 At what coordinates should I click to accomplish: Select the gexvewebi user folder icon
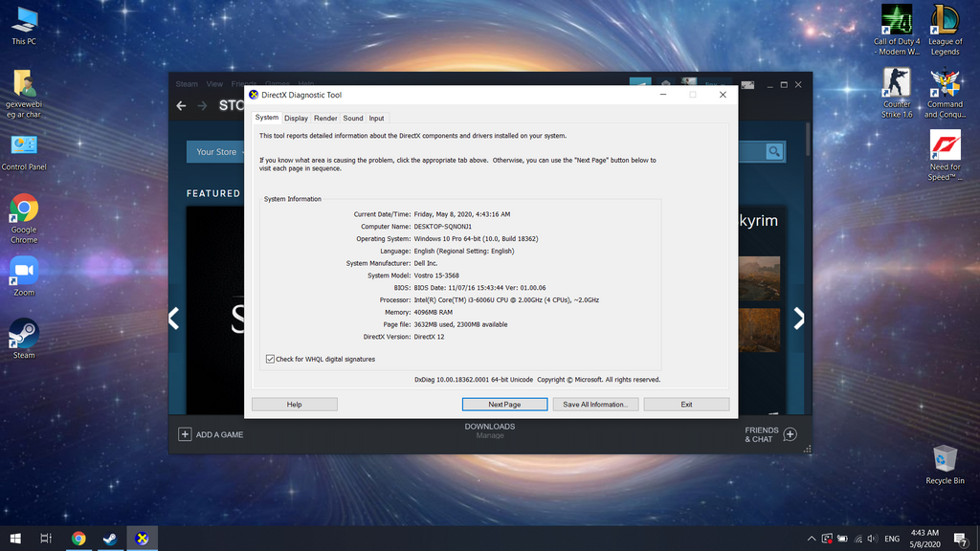click(24, 94)
